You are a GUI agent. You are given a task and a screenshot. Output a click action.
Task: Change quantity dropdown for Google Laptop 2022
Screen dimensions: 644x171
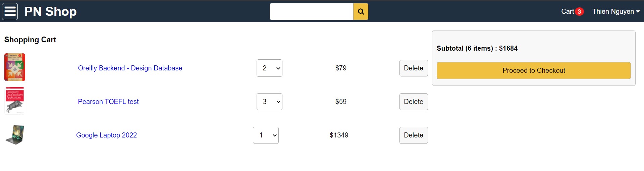pos(266,135)
